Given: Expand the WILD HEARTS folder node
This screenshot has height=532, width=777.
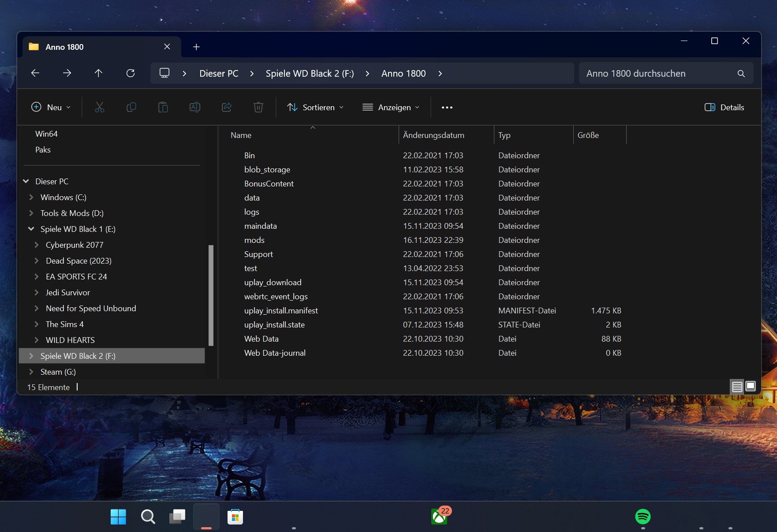Looking at the screenshot, I should [x=37, y=340].
